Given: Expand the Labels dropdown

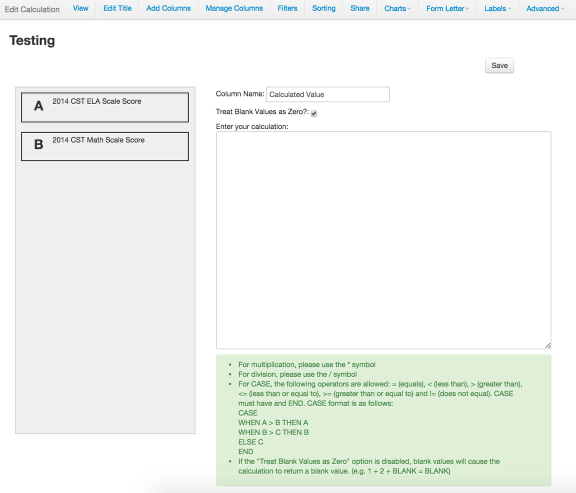Looking at the screenshot, I should point(497,8).
